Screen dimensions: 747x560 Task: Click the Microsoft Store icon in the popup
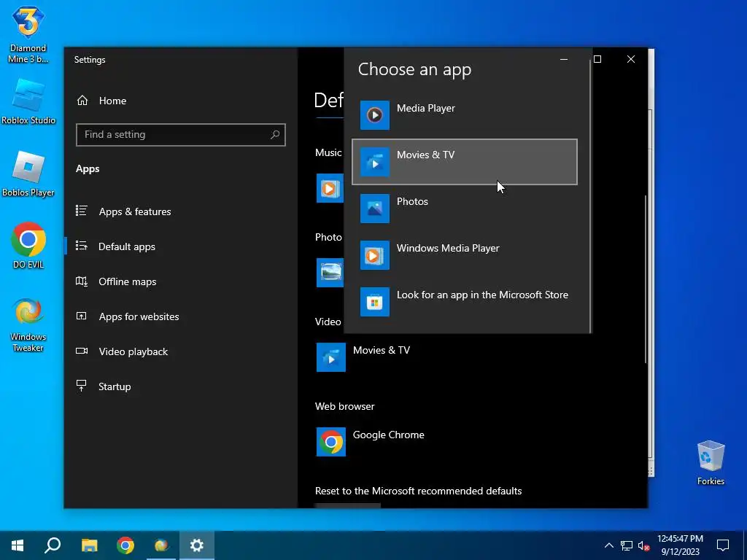coord(374,302)
